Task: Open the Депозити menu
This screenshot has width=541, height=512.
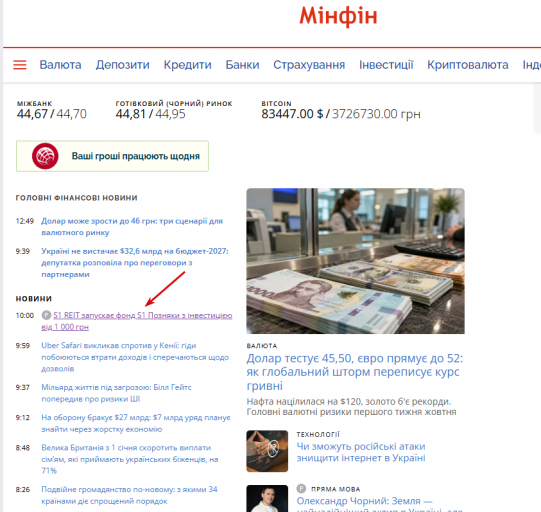Action: (x=122, y=65)
